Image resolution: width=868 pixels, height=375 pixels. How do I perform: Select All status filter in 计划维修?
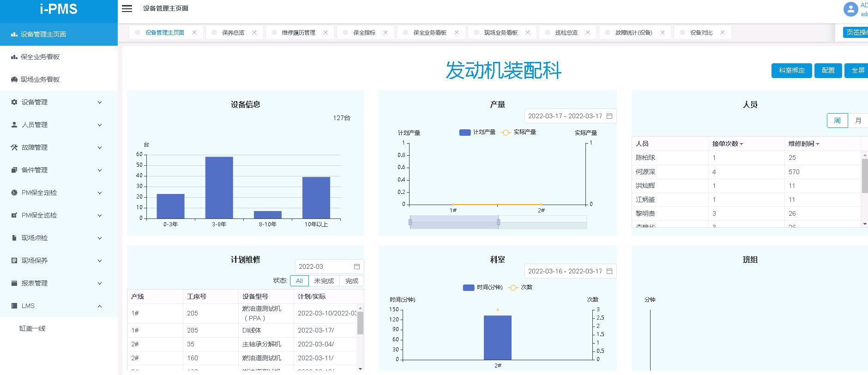coord(299,281)
